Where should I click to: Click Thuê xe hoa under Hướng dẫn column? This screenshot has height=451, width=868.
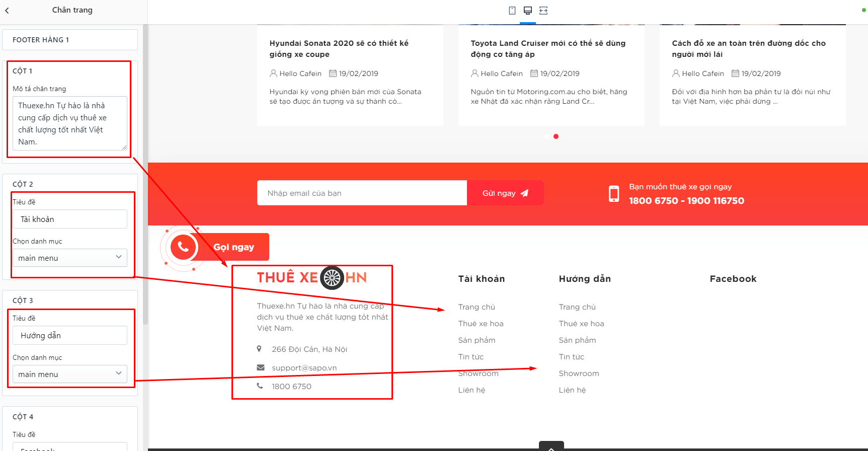581,324
